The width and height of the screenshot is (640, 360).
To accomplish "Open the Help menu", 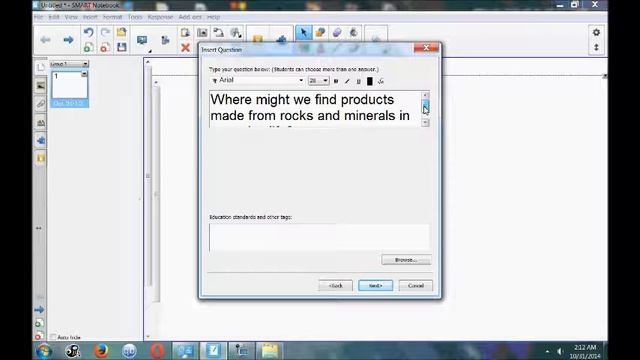I will tap(213, 17).
